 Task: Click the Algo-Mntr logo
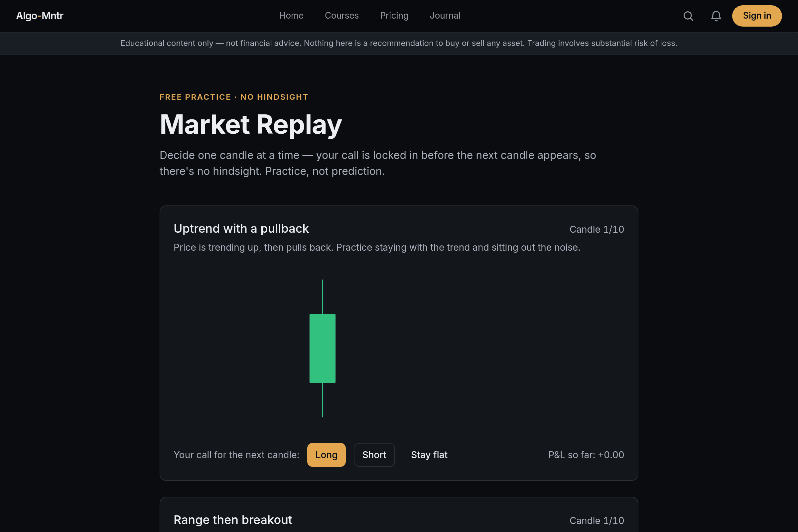point(40,16)
